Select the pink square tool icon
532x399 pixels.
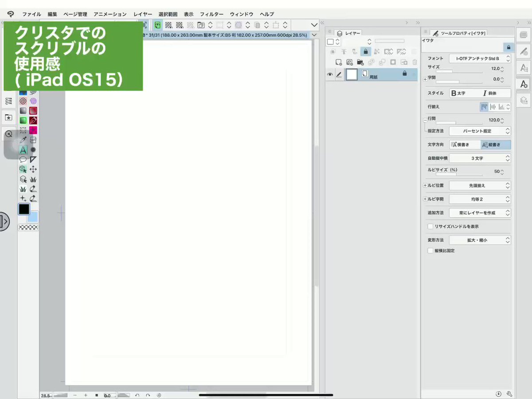(33, 130)
